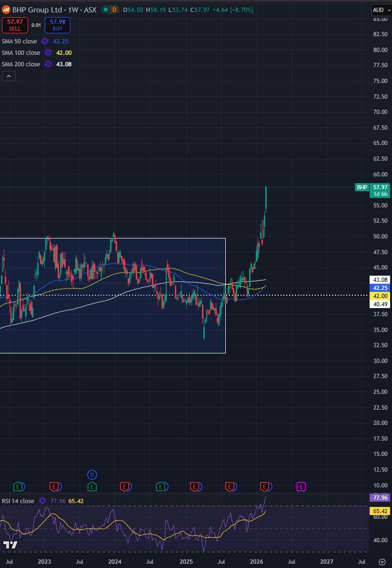Click the yellow 65.42 RSI axis label
This screenshot has height=568, width=392.
(379, 511)
